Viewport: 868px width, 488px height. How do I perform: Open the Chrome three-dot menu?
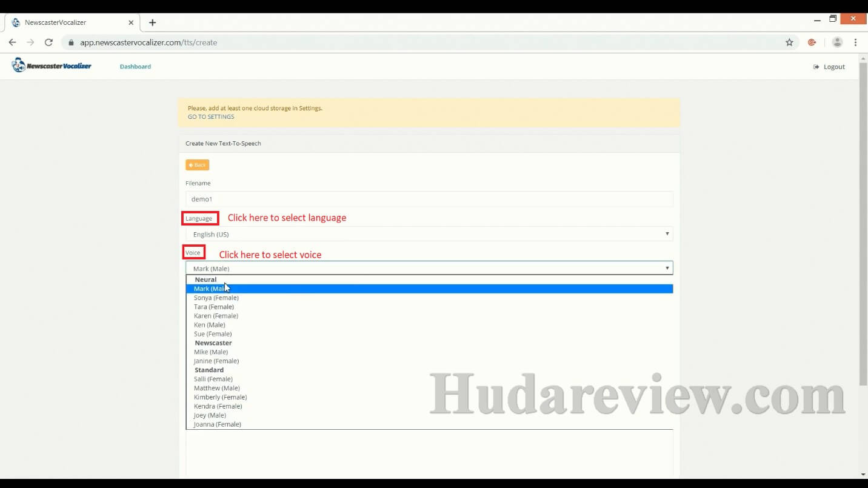(x=855, y=42)
